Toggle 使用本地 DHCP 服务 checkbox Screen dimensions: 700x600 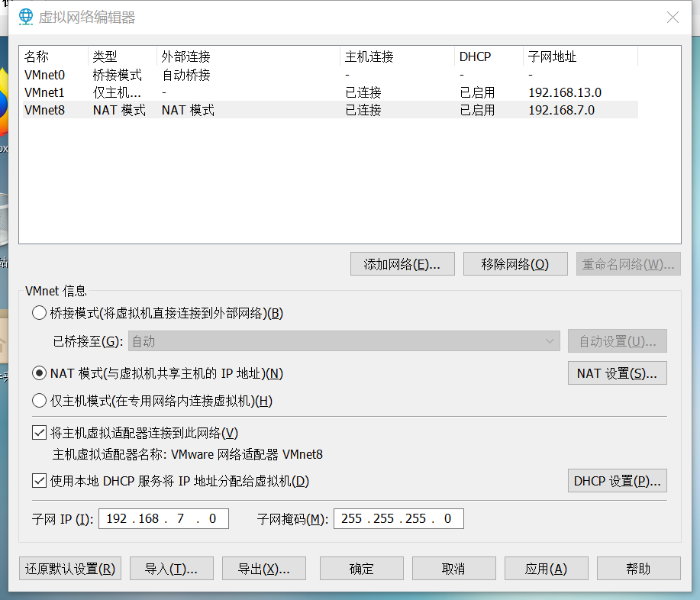point(39,481)
